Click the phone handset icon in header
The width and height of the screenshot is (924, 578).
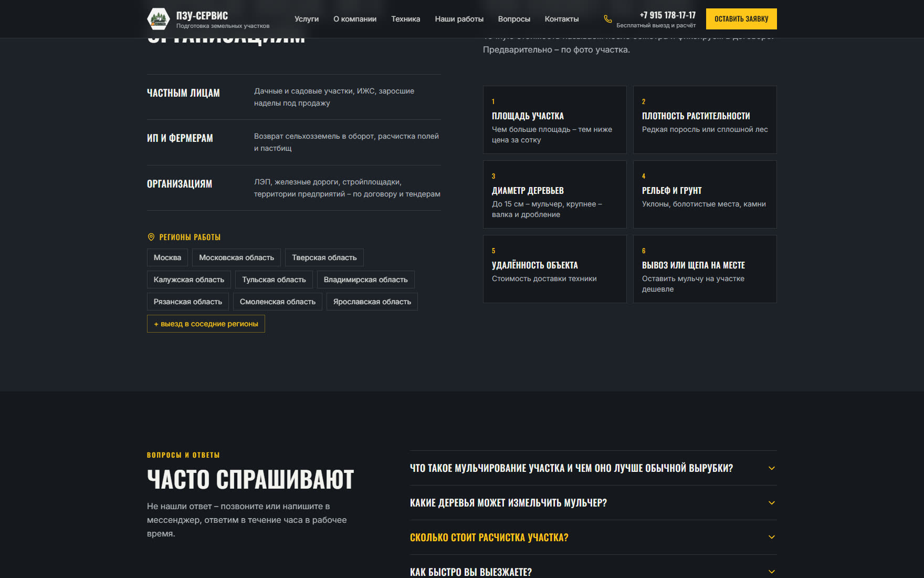tap(608, 19)
